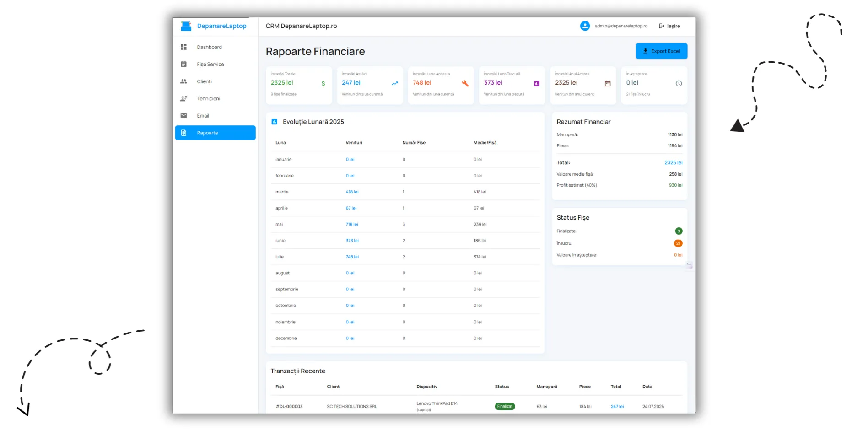Click the octombrie month cell
The width and height of the screenshot is (868, 430).
286,306
